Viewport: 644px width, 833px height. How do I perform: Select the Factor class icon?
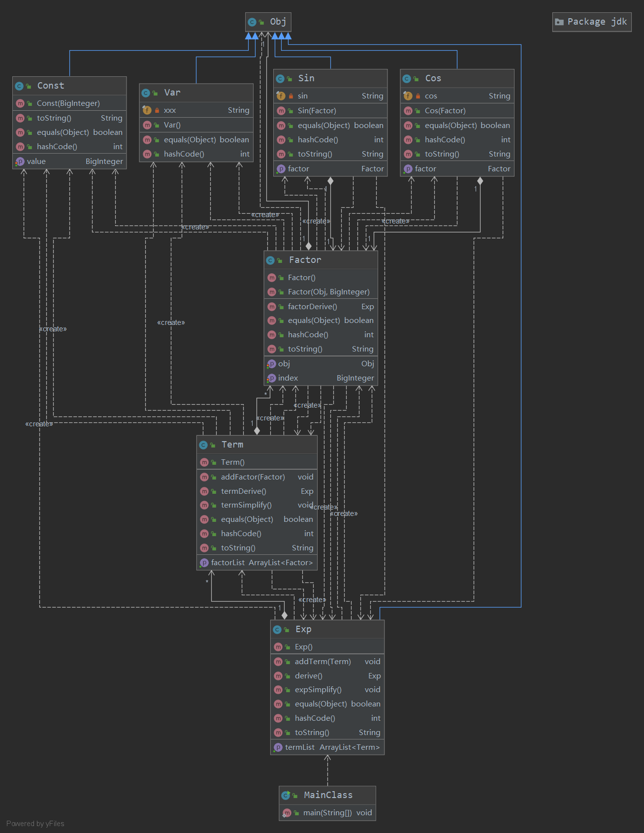[x=270, y=260]
